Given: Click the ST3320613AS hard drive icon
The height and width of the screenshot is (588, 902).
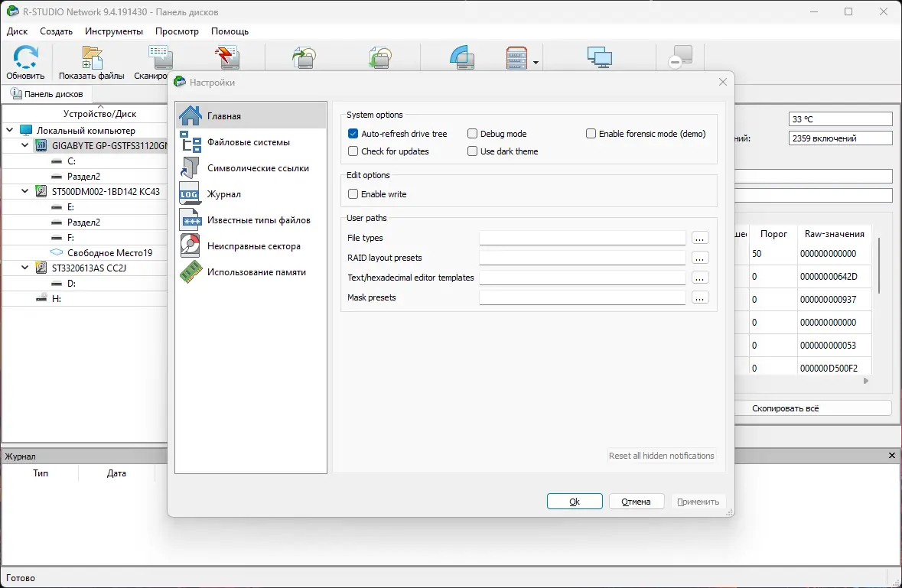Looking at the screenshot, I should (x=41, y=268).
